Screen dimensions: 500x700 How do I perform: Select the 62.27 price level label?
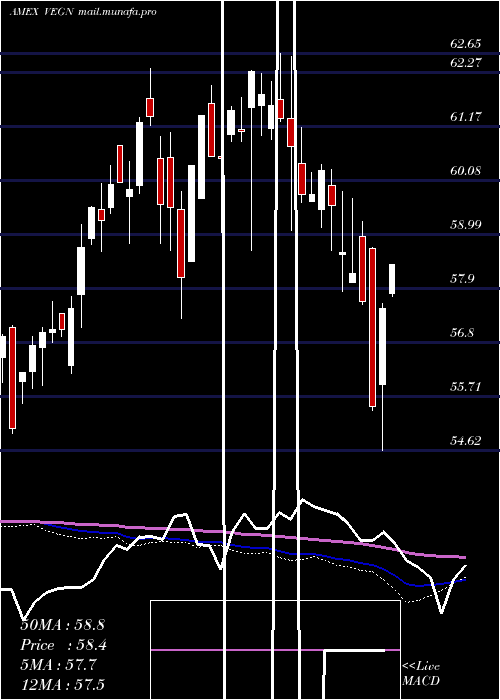click(x=466, y=62)
